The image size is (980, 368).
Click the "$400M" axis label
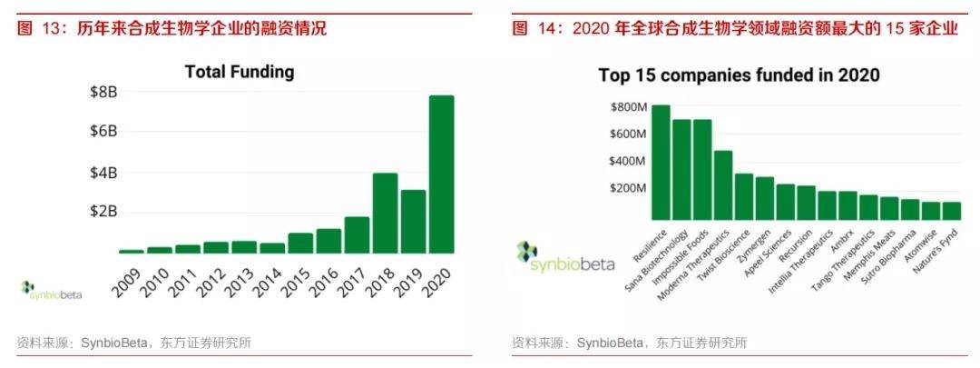tap(629, 162)
